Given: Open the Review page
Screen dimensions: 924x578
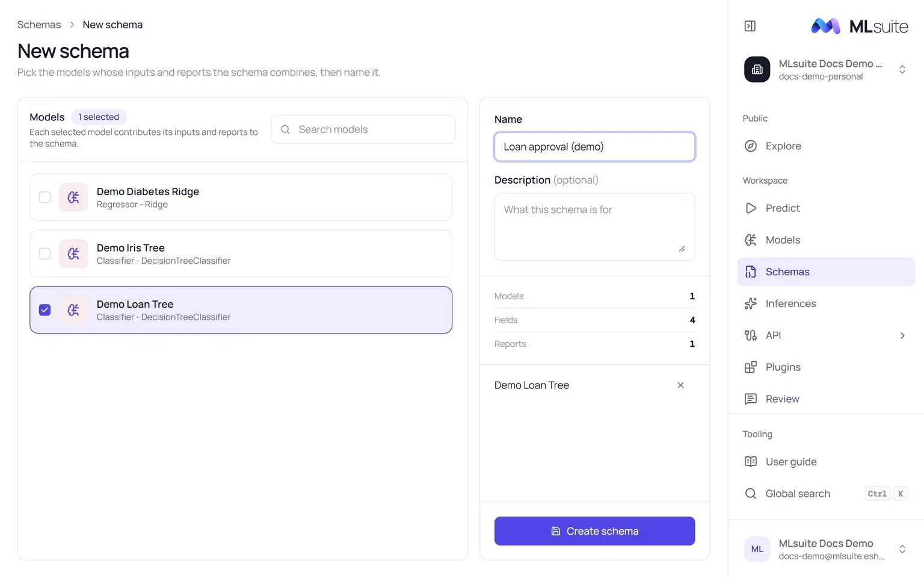Looking at the screenshot, I should click(x=826, y=399).
